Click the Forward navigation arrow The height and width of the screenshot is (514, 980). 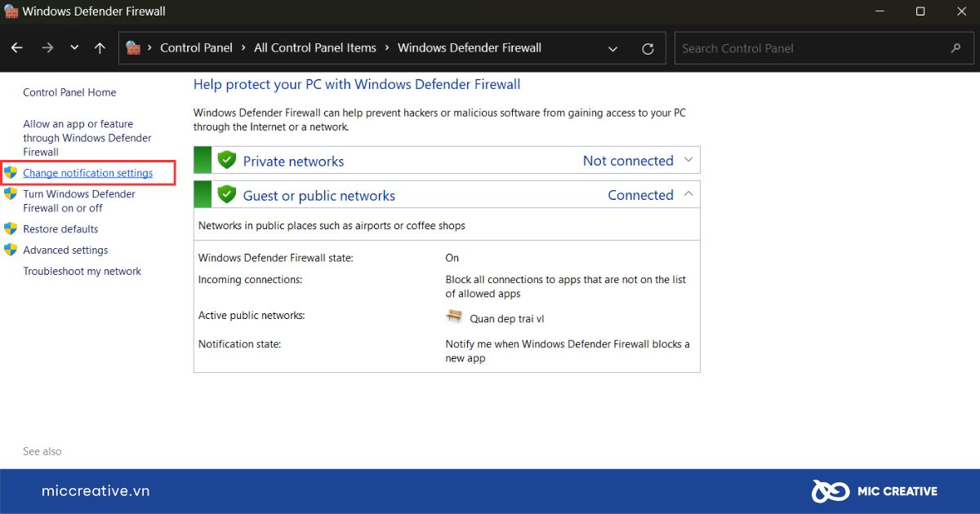[x=47, y=48]
